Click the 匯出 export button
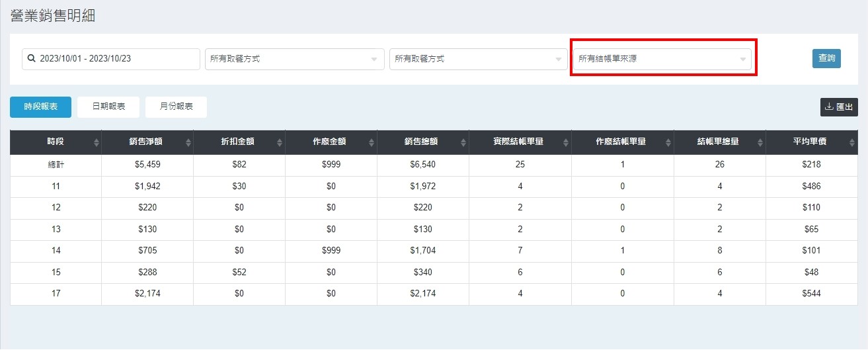The width and height of the screenshot is (868, 350). (839, 107)
